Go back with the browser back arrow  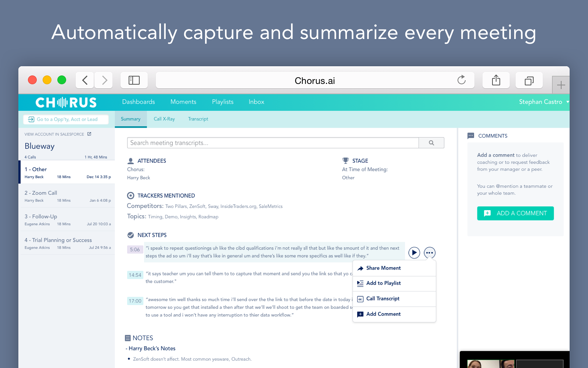[85, 80]
